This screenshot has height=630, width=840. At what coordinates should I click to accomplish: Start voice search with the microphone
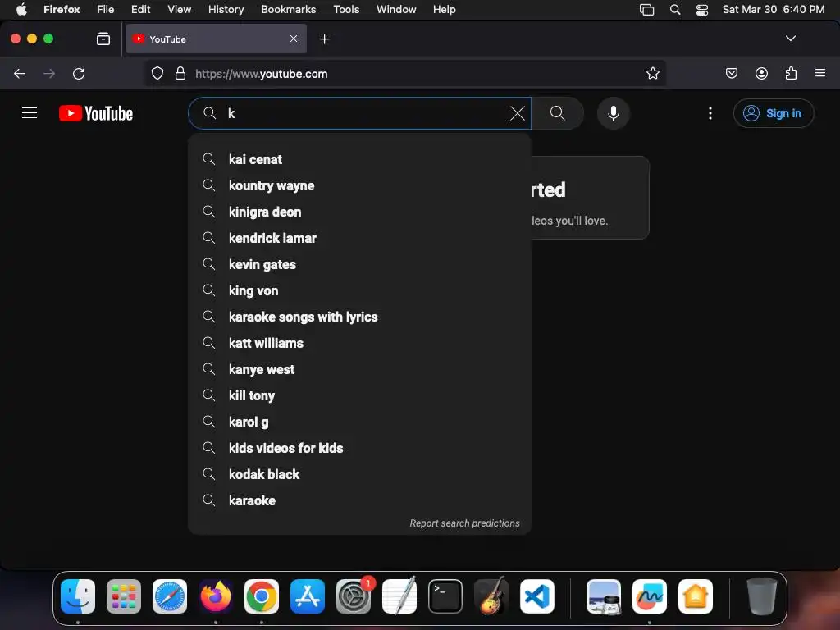tap(614, 113)
